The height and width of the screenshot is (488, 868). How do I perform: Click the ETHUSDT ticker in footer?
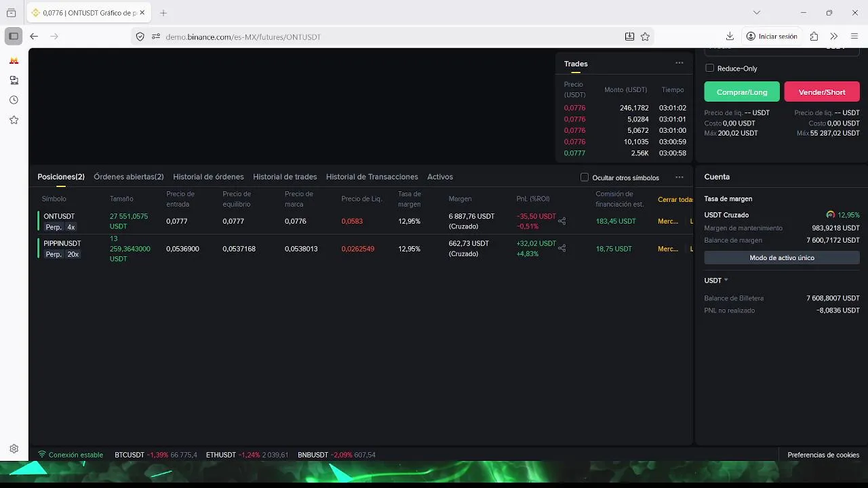(247, 455)
